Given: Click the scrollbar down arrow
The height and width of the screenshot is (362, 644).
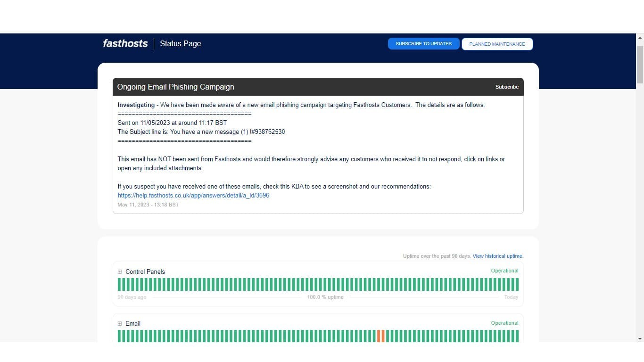Looking at the screenshot, I should [x=640, y=338].
